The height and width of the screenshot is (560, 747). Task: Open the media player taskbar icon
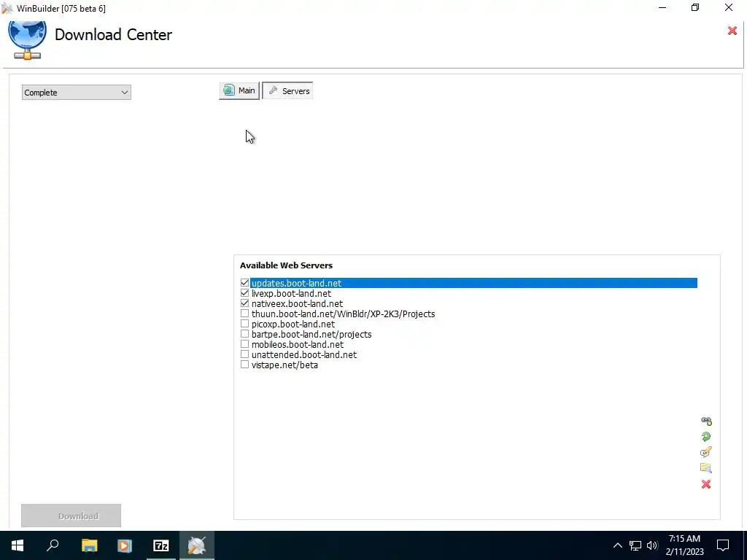point(125,545)
